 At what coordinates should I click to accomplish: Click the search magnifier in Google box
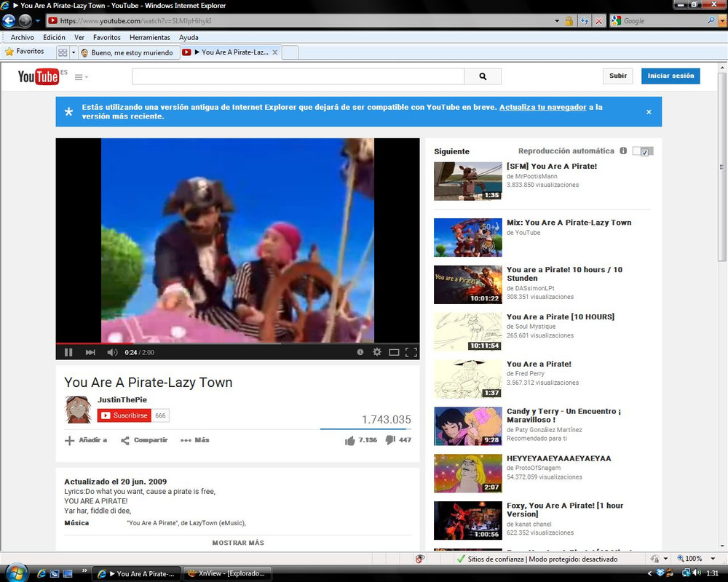coord(711,20)
